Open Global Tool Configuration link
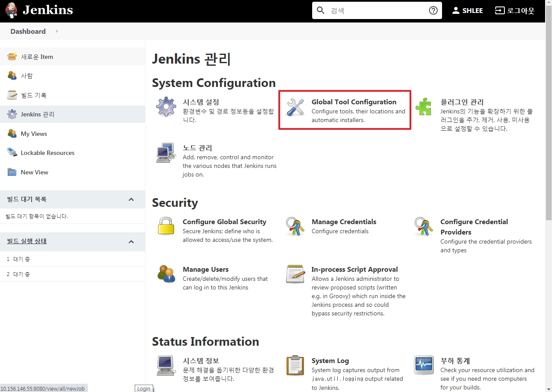The height and width of the screenshot is (392, 552). [354, 102]
